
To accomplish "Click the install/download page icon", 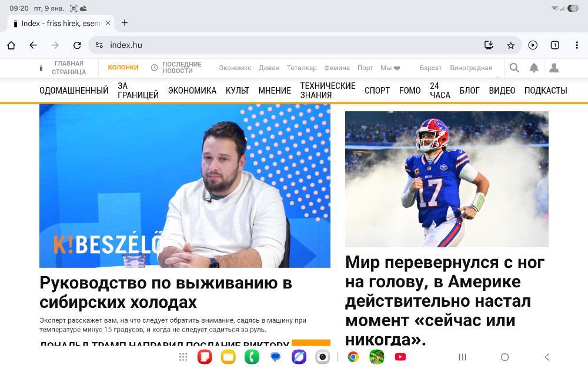I will coord(489,45).
